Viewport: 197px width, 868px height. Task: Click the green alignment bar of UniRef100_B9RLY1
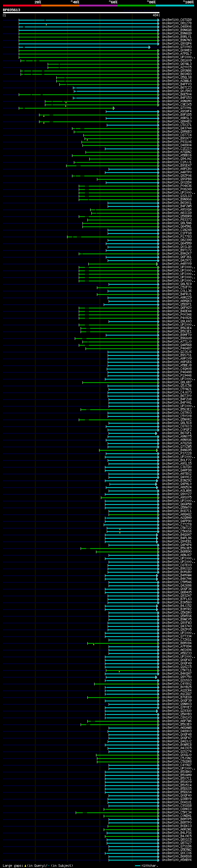pyautogui.click(x=89, y=37)
